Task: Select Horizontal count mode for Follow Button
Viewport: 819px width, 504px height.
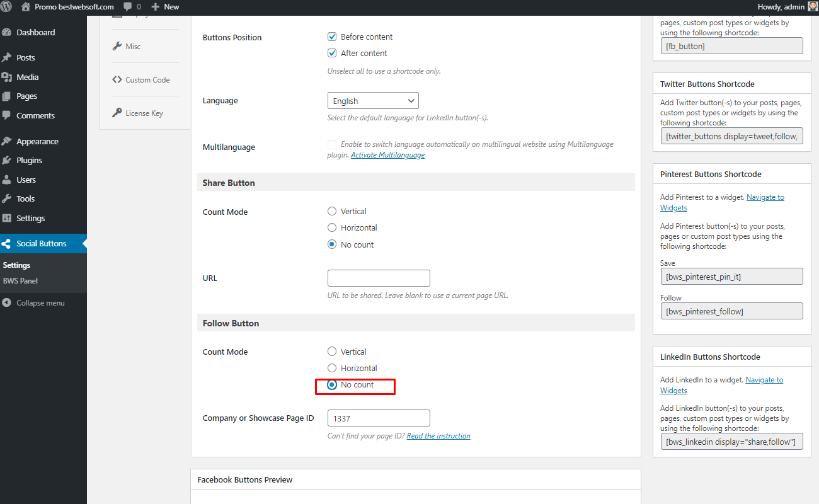Action: (x=332, y=368)
